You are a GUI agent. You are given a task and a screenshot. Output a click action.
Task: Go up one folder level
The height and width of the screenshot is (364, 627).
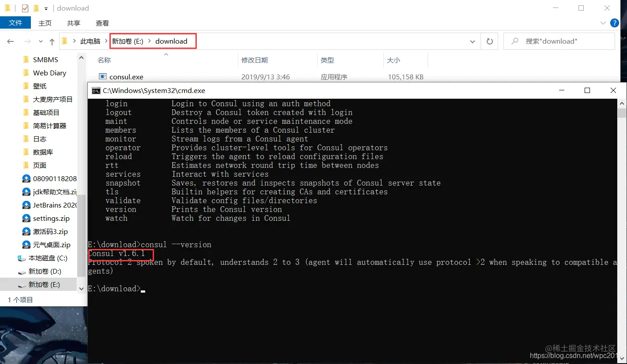[x=52, y=41]
